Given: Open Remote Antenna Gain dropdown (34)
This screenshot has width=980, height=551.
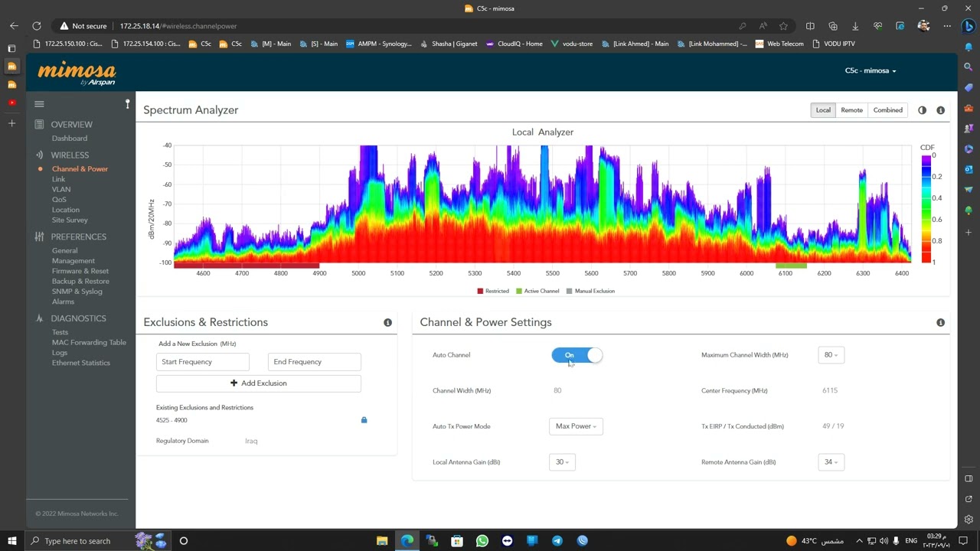Looking at the screenshot, I should [x=831, y=462].
